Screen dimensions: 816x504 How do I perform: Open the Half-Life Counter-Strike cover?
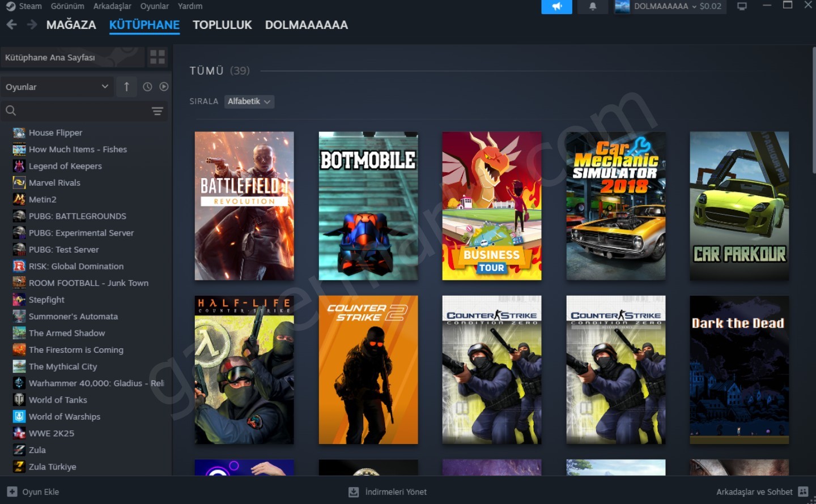(244, 370)
